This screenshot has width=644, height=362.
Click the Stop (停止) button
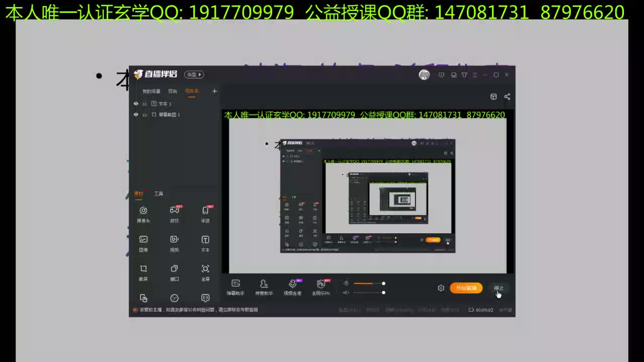(x=499, y=288)
